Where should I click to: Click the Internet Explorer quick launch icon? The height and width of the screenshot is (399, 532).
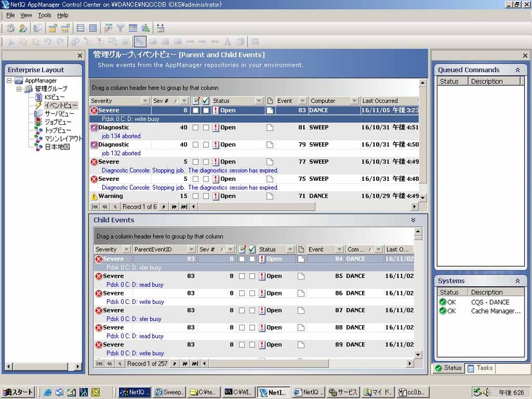48,392
